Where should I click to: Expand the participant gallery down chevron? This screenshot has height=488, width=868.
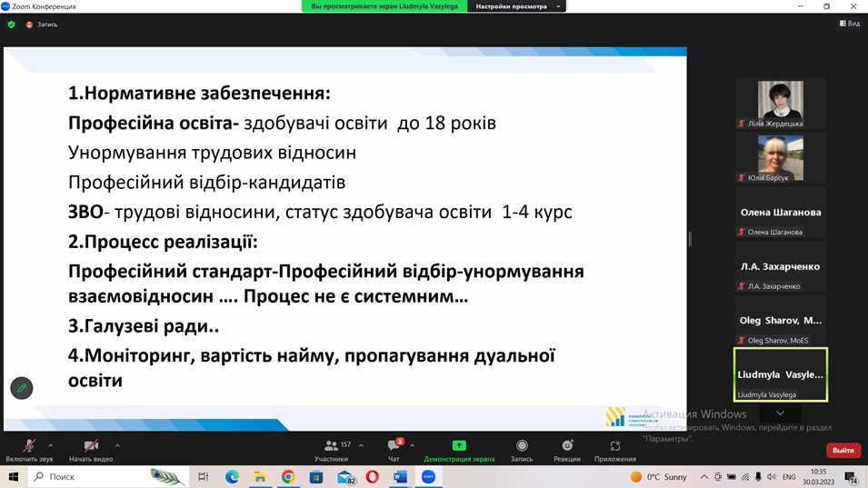pos(780,413)
